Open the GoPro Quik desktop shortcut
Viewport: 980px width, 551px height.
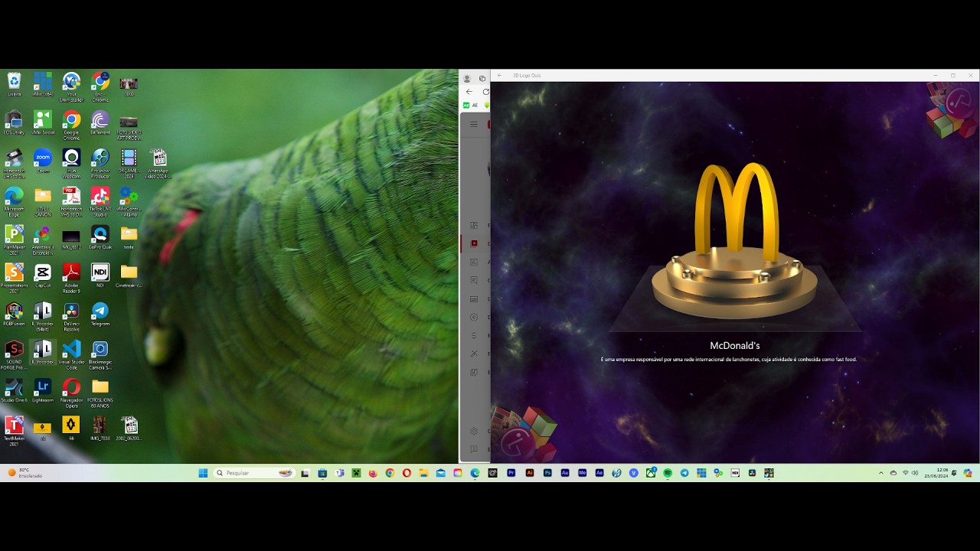pos(100,238)
